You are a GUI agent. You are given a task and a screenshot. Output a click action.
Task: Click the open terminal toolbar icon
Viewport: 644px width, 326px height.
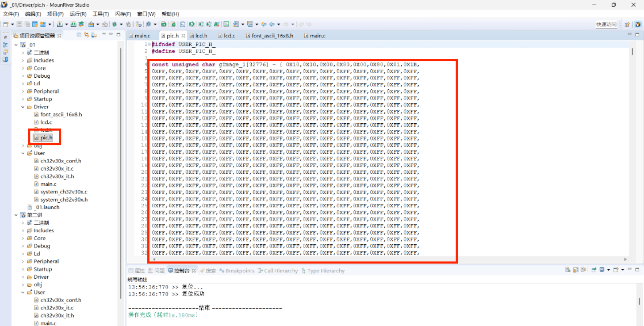(x=182, y=24)
